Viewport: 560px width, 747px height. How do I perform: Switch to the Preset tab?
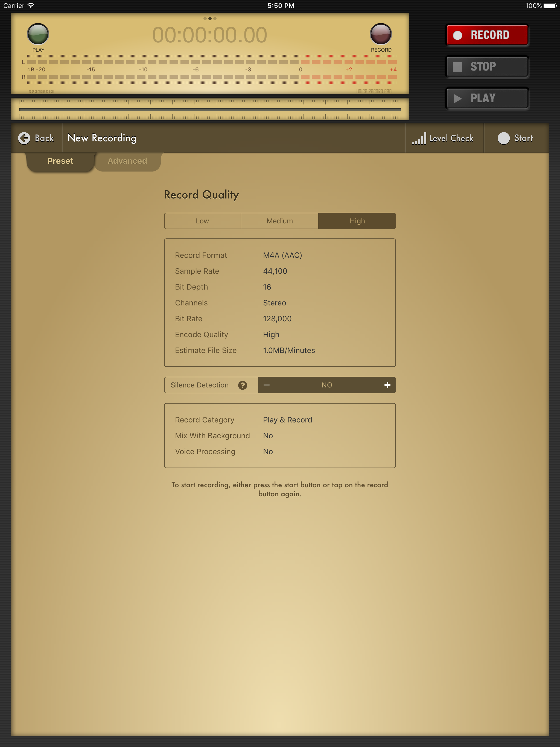coord(60,161)
